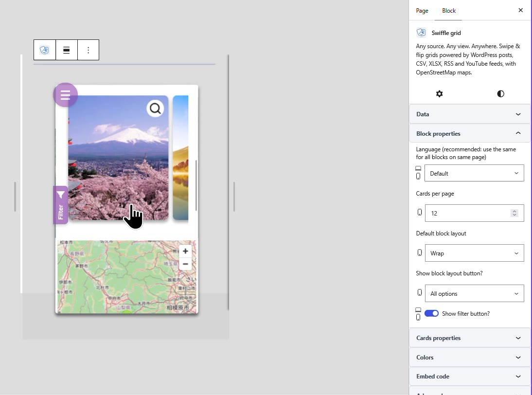Image resolution: width=532 pixels, height=395 pixels.
Task: Switch to the Page tab
Action: pos(422,11)
